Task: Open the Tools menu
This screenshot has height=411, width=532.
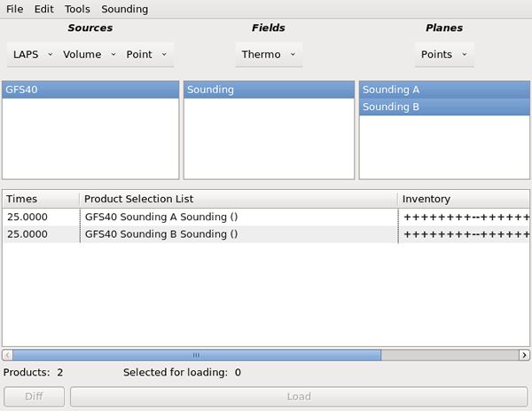Action: coord(77,9)
